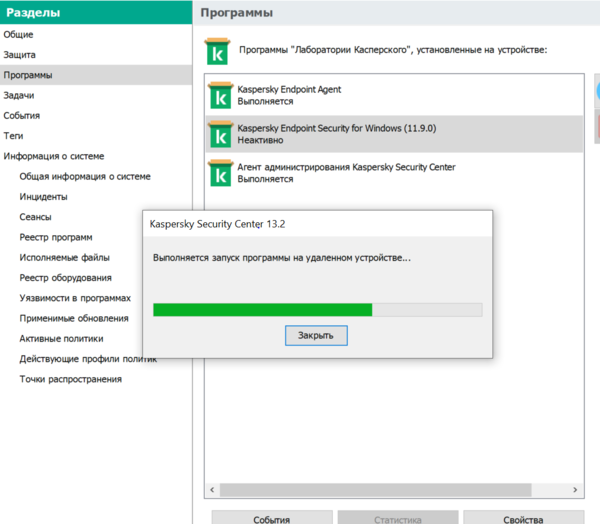Click the Kaspersky Endpoint Security for Windows icon

click(x=220, y=134)
